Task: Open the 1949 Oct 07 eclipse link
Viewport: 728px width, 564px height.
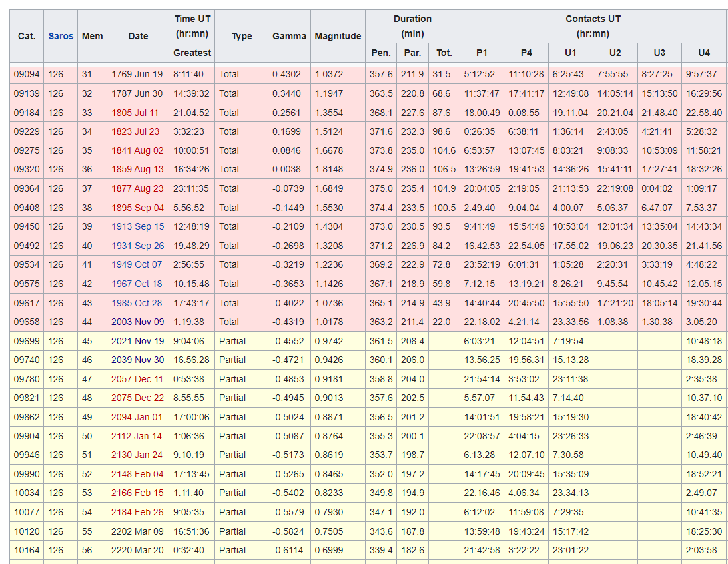Action: point(136,264)
